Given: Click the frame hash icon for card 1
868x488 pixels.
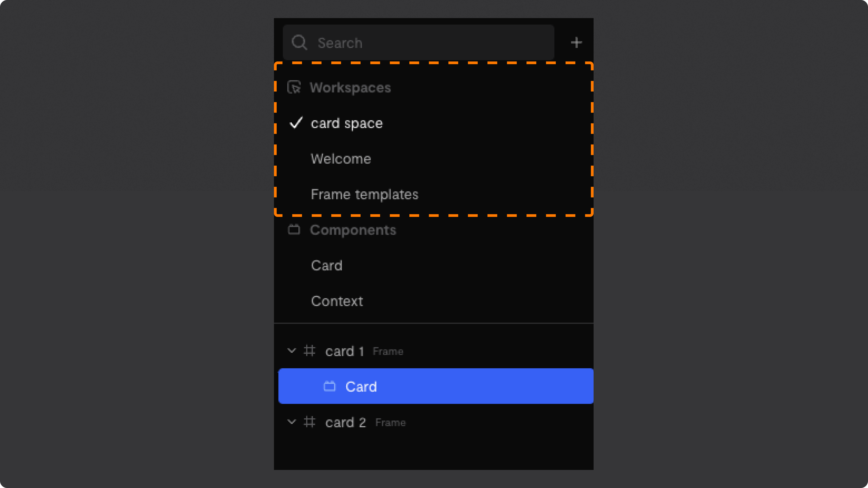Looking at the screenshot, I should click(x=309, y=351).
